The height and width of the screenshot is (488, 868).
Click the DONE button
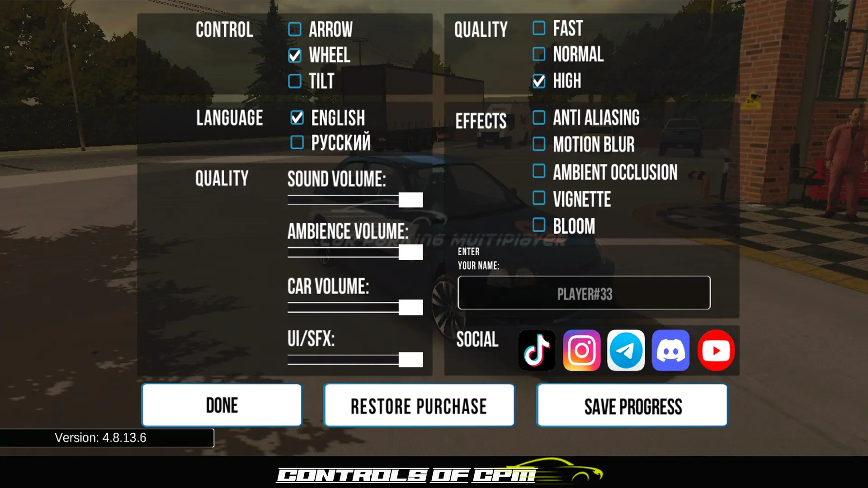221,406
